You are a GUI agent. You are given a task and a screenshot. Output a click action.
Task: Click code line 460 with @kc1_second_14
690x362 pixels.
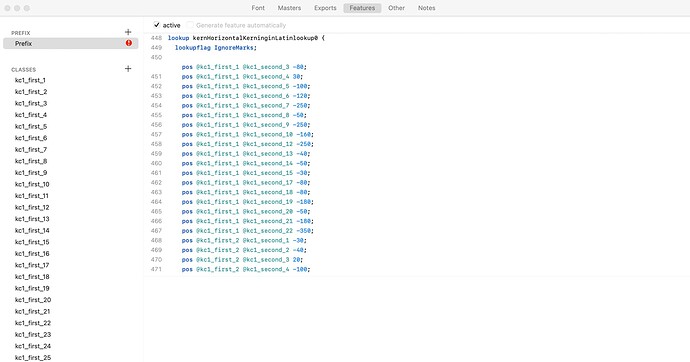(x=246, y=163)
